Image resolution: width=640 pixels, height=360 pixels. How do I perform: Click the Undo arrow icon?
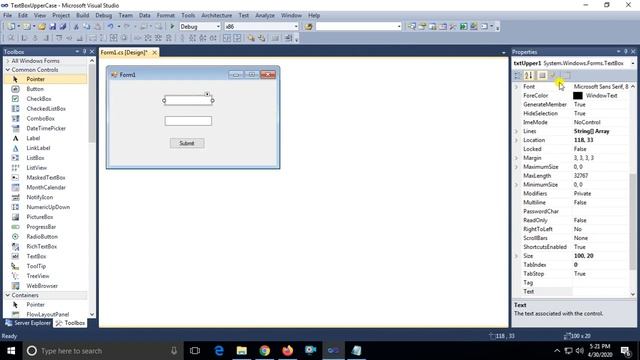[110, 27]
